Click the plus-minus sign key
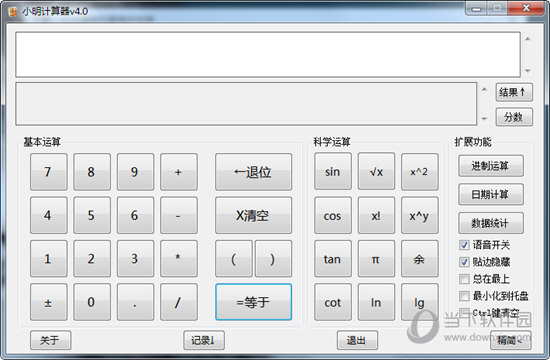This screenshot has height=360, width=550. [x=48, y=302]
